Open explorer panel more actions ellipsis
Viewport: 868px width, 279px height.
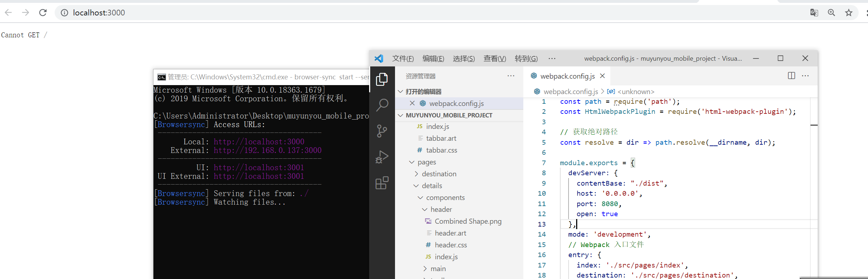pos(511,76)
